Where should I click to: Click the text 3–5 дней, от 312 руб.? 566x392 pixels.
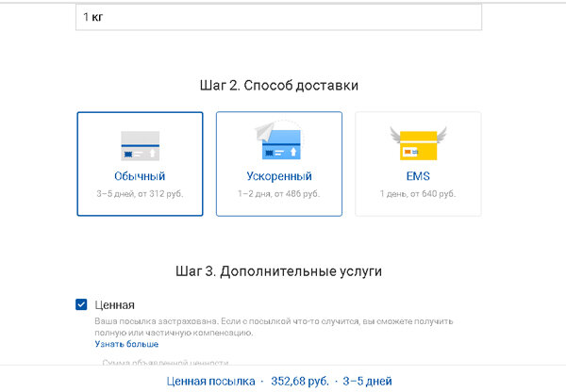140,194
